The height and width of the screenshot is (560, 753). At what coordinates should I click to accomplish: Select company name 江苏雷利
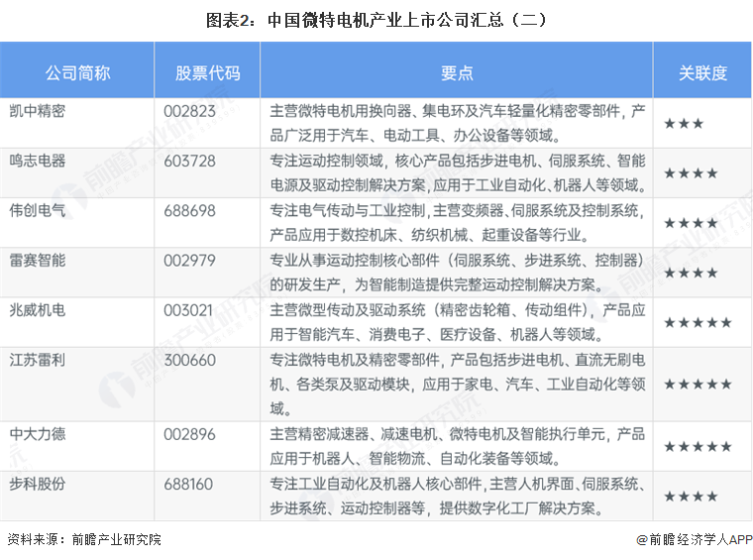tap(38, 360)
